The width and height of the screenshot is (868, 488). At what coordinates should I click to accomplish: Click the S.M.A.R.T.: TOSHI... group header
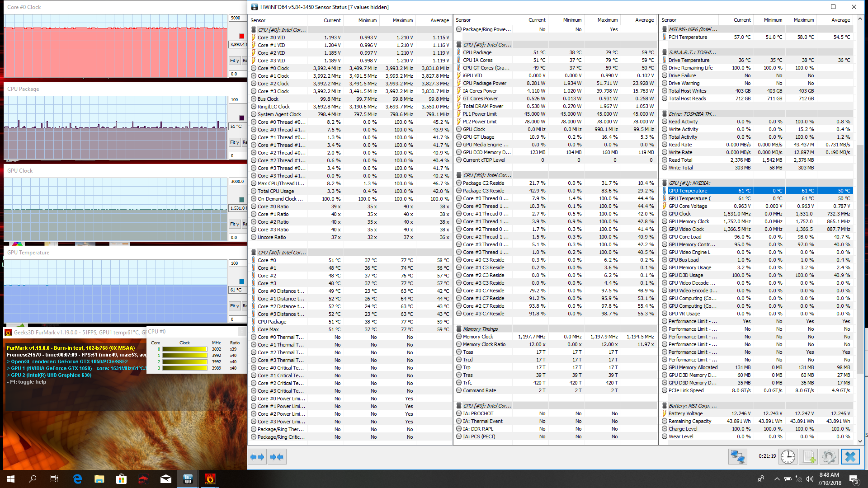757,52
